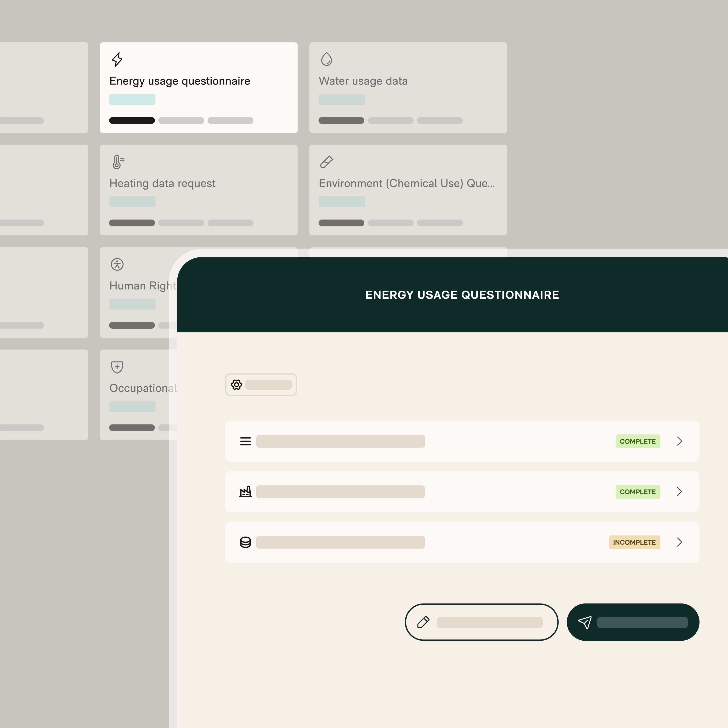Click the factory icon in second row
728x728 pixels.
[245, 491]
